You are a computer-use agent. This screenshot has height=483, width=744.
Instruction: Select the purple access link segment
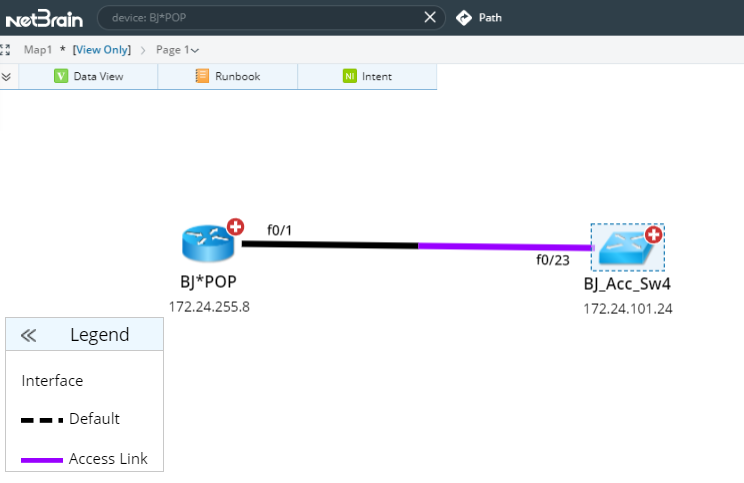pos(505,247)
